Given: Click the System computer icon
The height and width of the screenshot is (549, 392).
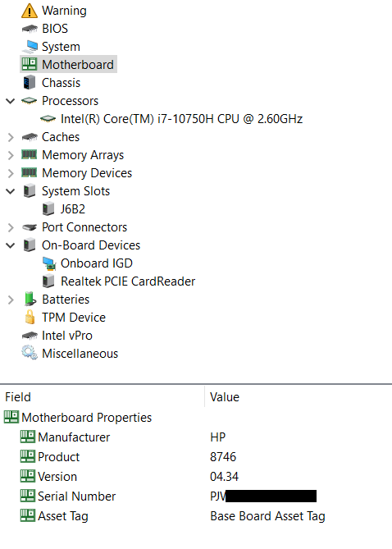Looking at the screenshot, I should 30,47.
